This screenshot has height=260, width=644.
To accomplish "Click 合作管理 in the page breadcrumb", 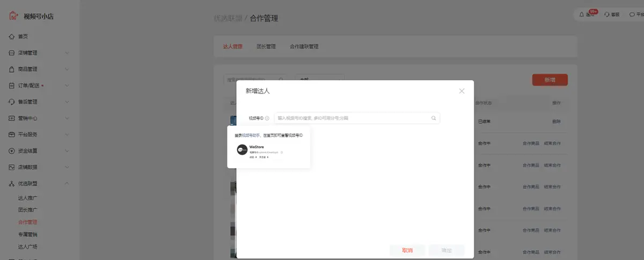I will [x=264, y=18].
